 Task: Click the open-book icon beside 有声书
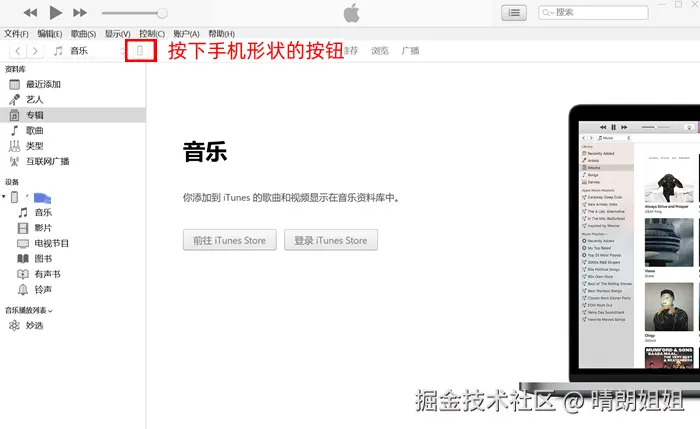coord(23,274)
